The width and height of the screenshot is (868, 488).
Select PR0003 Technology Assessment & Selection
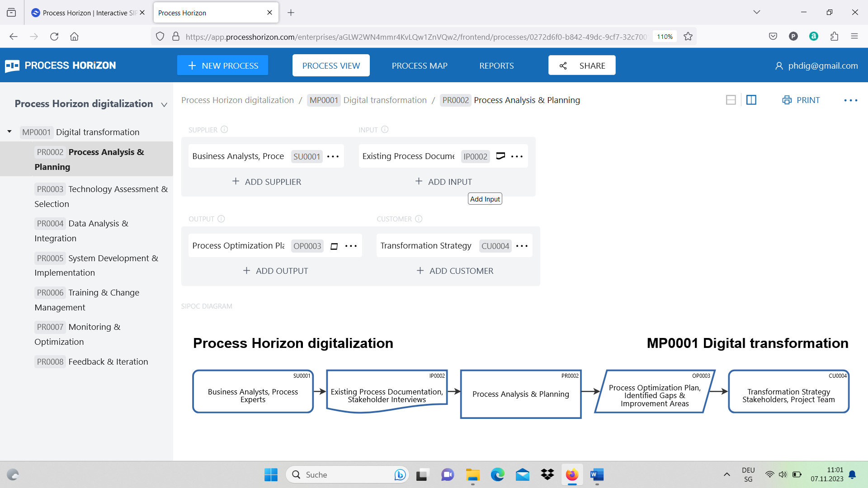(101, 196)
